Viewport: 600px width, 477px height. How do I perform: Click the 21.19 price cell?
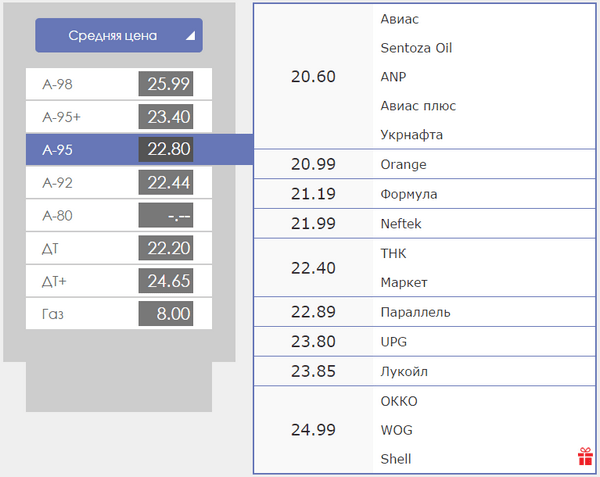313,194
